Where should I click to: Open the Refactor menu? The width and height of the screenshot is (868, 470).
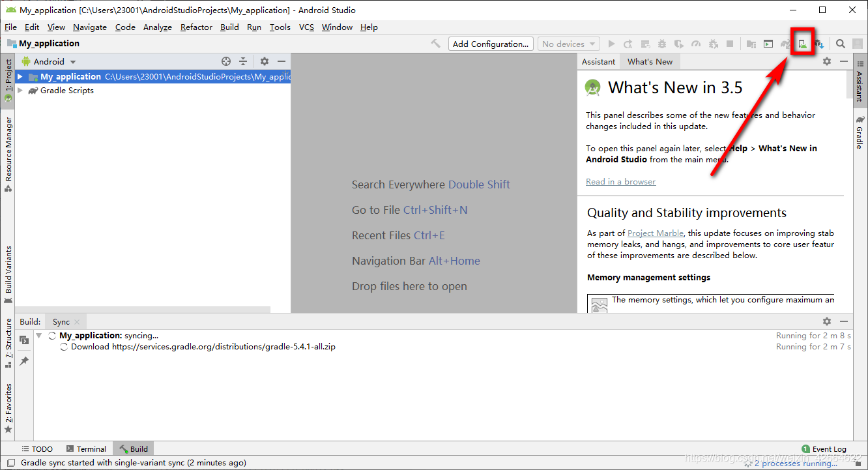click(196, 27)
